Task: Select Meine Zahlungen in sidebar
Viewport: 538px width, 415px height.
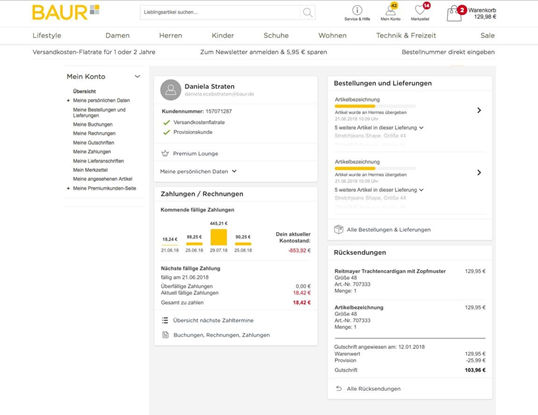Action: tap(92, 152)
